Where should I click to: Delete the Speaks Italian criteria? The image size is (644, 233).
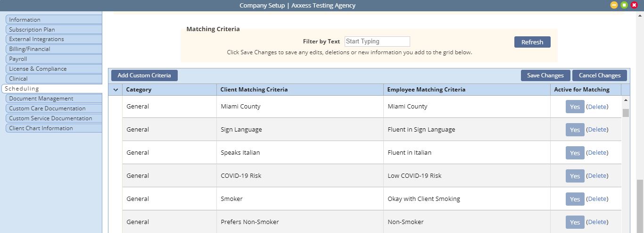click(597, 153)
